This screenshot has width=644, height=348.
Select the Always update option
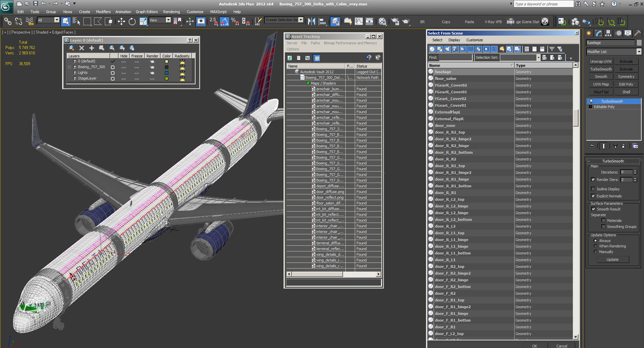pos(595,241)
